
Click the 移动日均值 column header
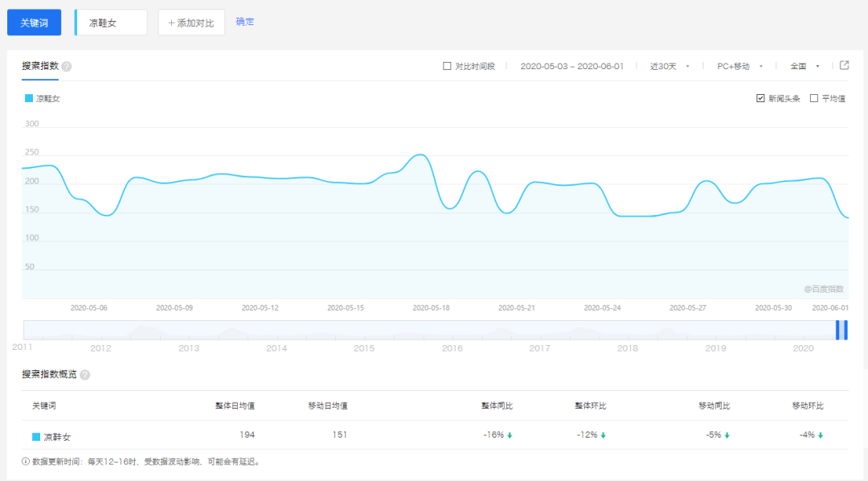pyautogui.click(x=328, y=405)
